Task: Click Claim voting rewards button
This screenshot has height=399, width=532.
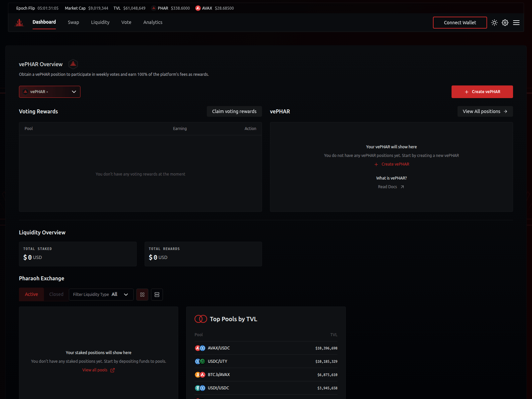Action: coord(234,111)
